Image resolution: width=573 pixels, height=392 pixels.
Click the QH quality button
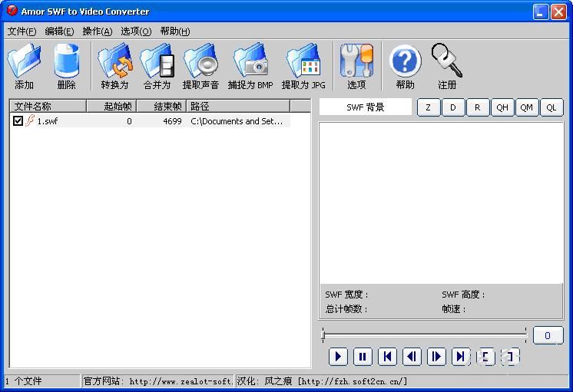(502, 107)
